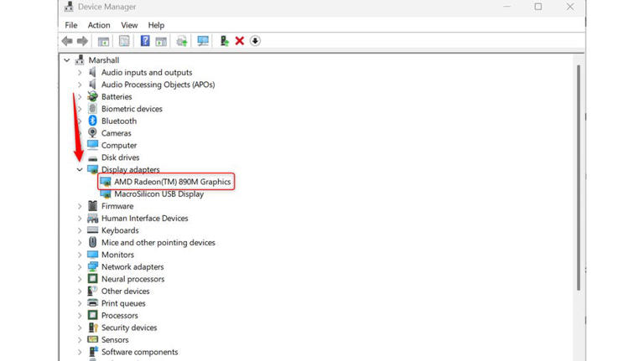Click the Back arrow in the toolbar
644x361 pixels.
tap(67, 41)
